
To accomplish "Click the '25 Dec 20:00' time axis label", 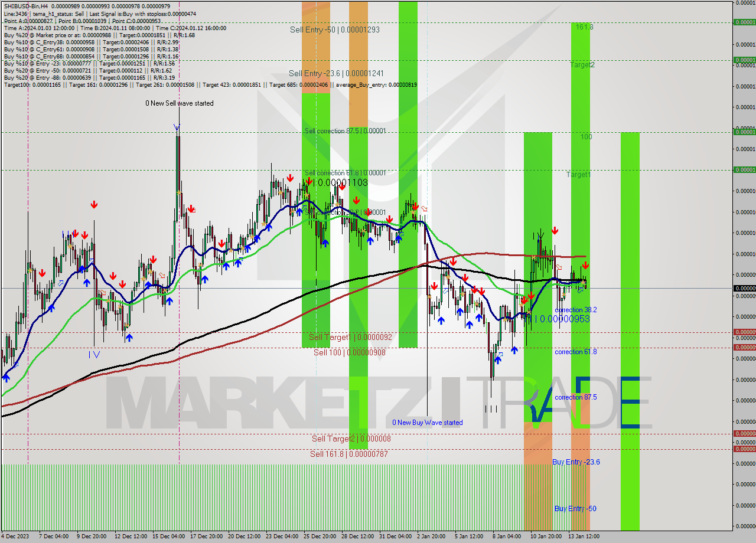I will pos(320,537).
